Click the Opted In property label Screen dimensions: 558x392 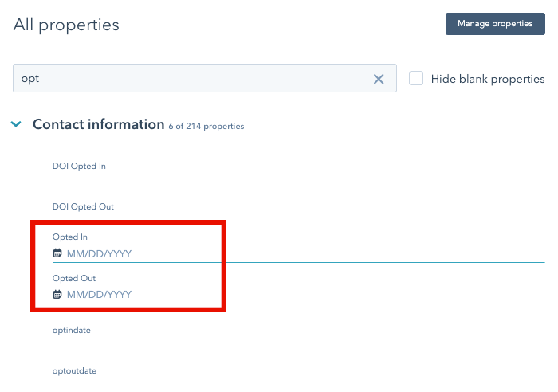[x=70, y=237]
